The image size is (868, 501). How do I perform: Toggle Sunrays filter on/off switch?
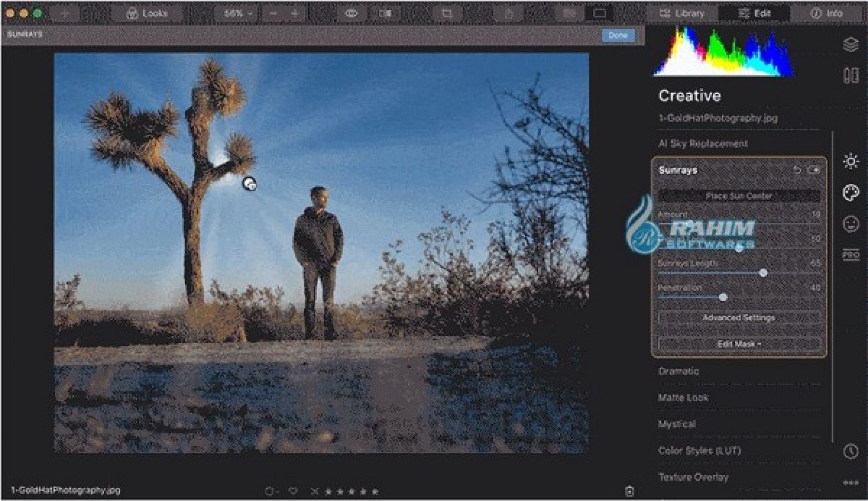click(814, 170)
